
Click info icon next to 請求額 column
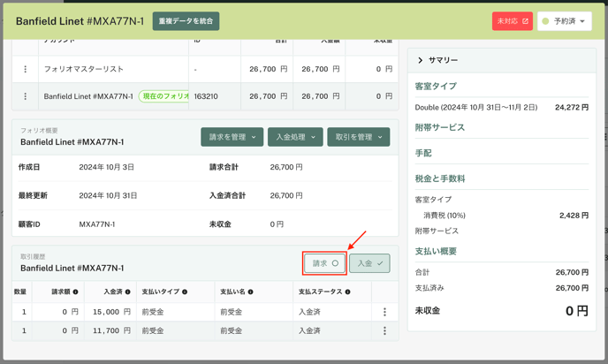tap(75, 292)
